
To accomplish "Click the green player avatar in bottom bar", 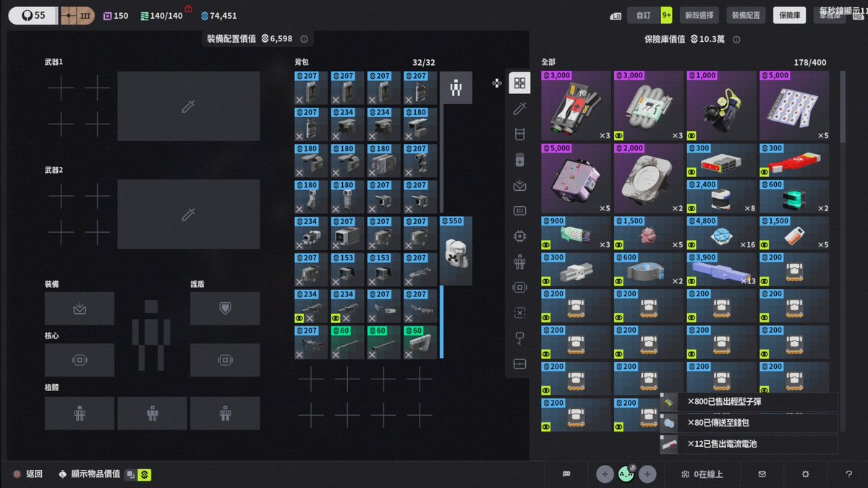I will point(626,474).
